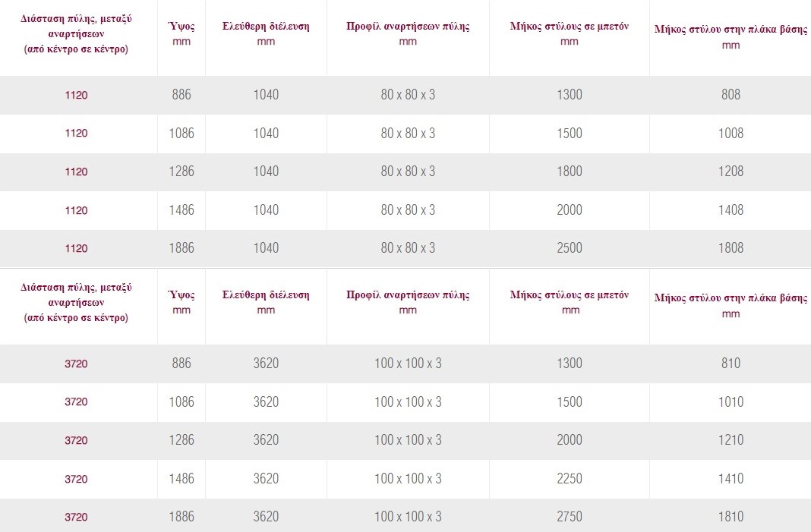This screenshot has height=532, width=811.
Task: Click the 1208 post length value
Action: (731, 172)
